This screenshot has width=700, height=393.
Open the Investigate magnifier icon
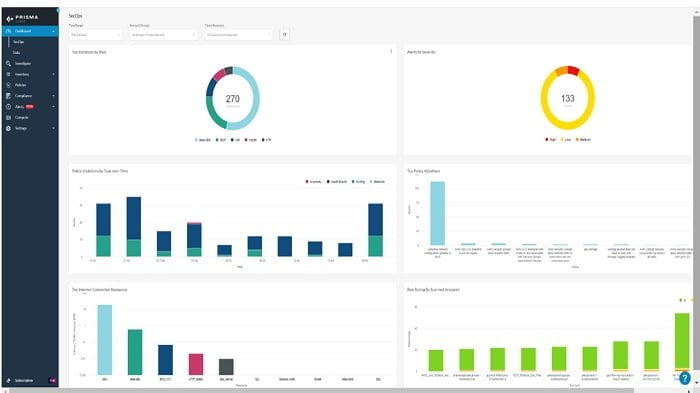[8, 63]
